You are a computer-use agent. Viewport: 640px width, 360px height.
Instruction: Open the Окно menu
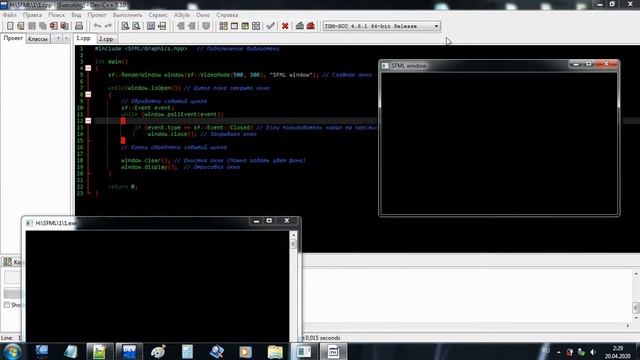pyautogui.click(x=203, y=15)
